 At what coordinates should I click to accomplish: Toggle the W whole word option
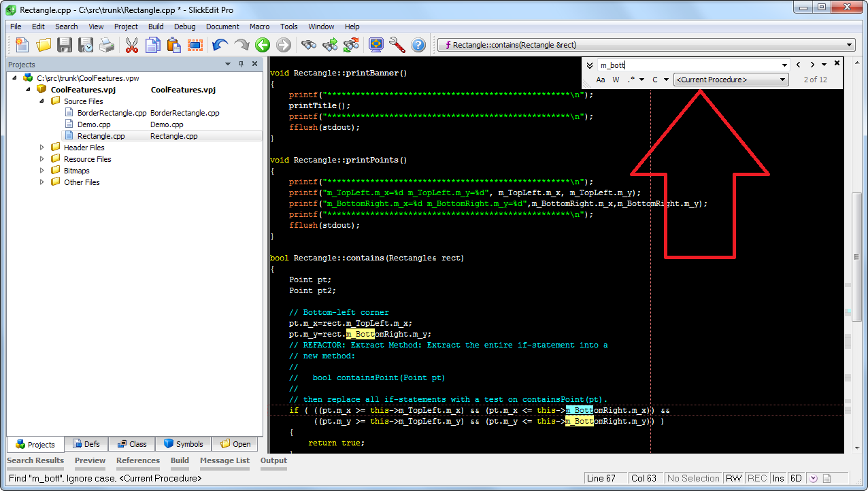click(616, 80)
